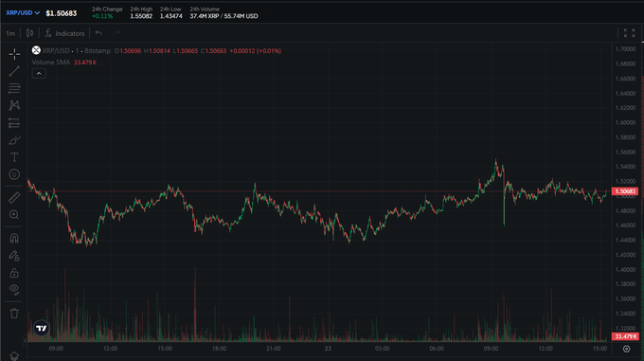The width and height of the screenshot is (644, 361).
Task: Click the 24h Volume 37.4M XRP value
Action: pos(224,16)
